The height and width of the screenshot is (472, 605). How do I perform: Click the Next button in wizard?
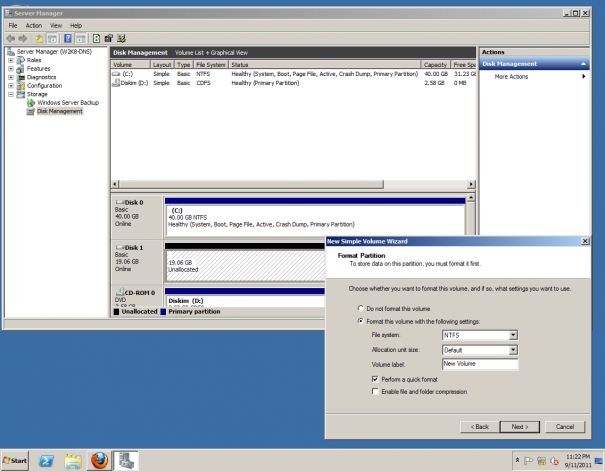pos(519,427)
